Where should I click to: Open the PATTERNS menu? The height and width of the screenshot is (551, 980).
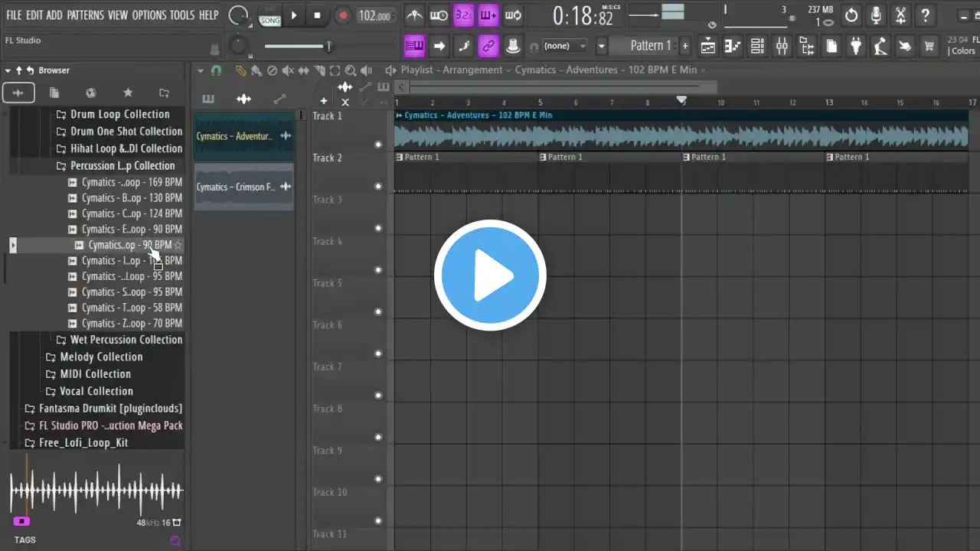click(86, 15)
